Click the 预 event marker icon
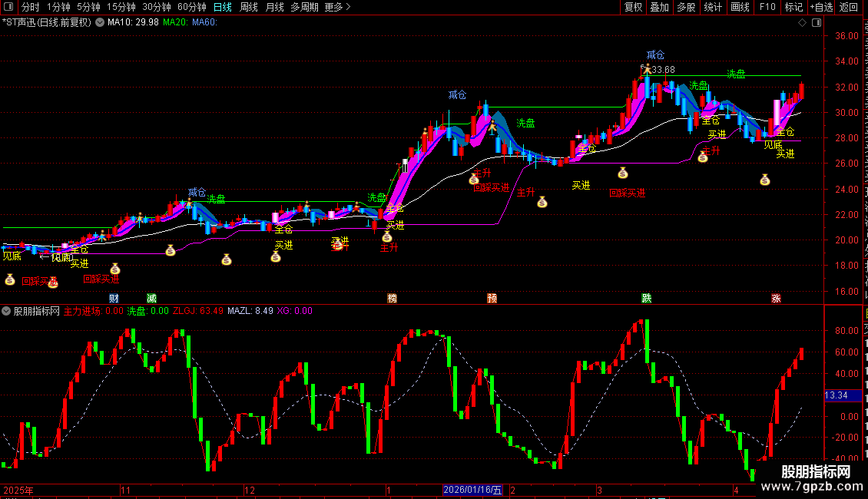The height and width of the screenshot is (499, 868). pyautogui.click(x=492, y=298)
